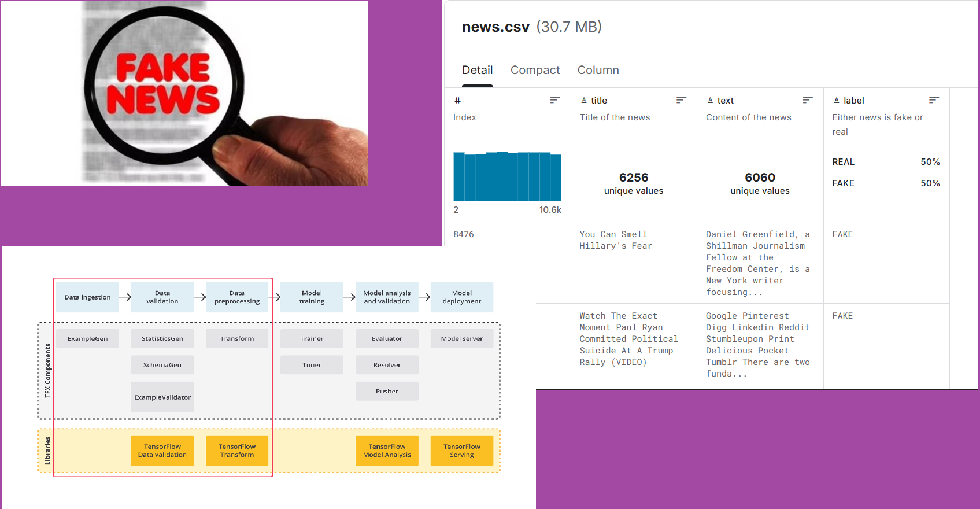Click the sort icon in Index column
This screenshot has width=980, height=509.
click(555, 100)
